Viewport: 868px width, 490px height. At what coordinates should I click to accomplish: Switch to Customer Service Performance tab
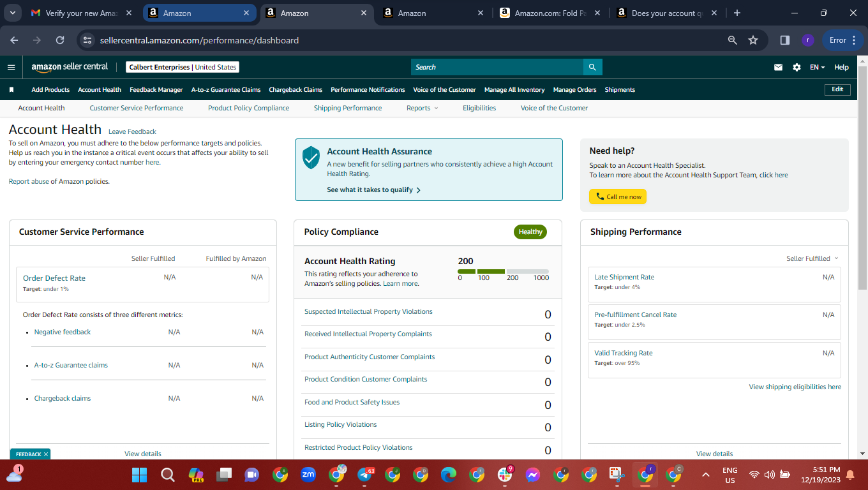pos(137,108)
